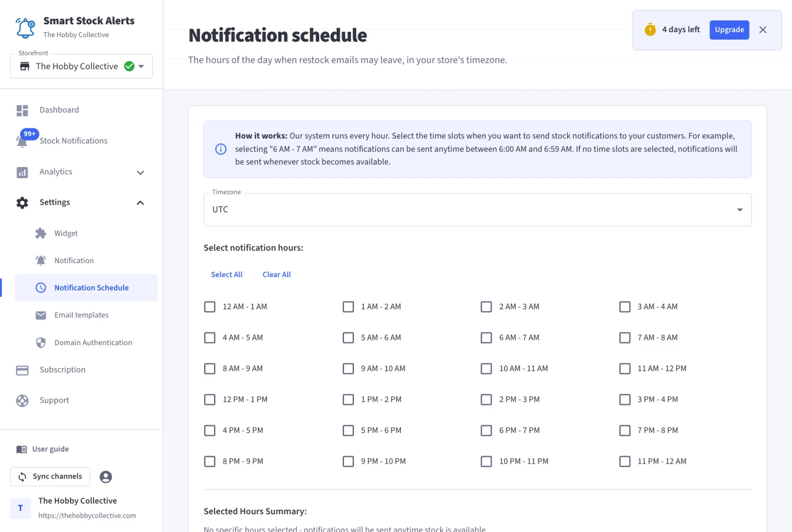
Task: Open the User guide link
Action: 50,449
